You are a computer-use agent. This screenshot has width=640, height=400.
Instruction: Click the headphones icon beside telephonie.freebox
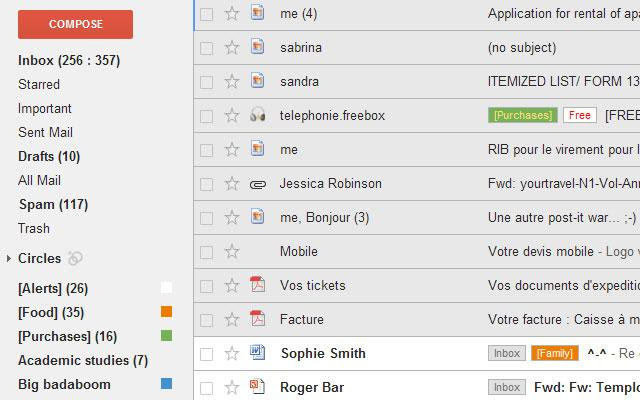click(x=257, y=116)
